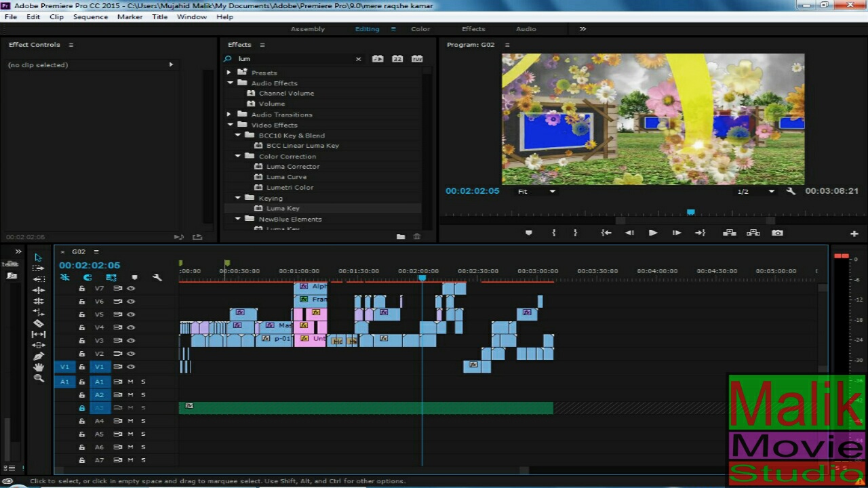868x488 pixels.
Task: Click the Lift button in Program monitor
Action: pyautogui.click(x=730, y=232)
